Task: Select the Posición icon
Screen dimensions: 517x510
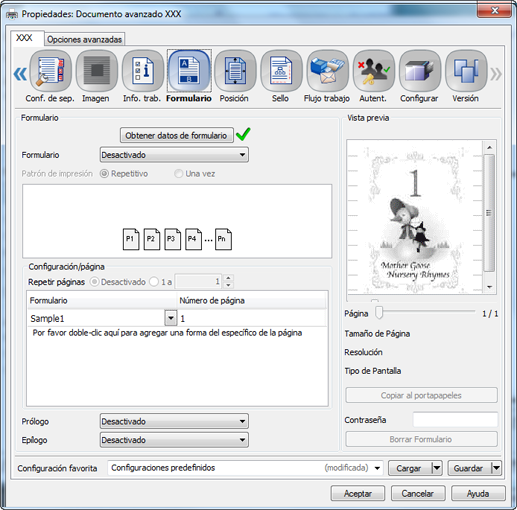Action: [x=235, y=71]
